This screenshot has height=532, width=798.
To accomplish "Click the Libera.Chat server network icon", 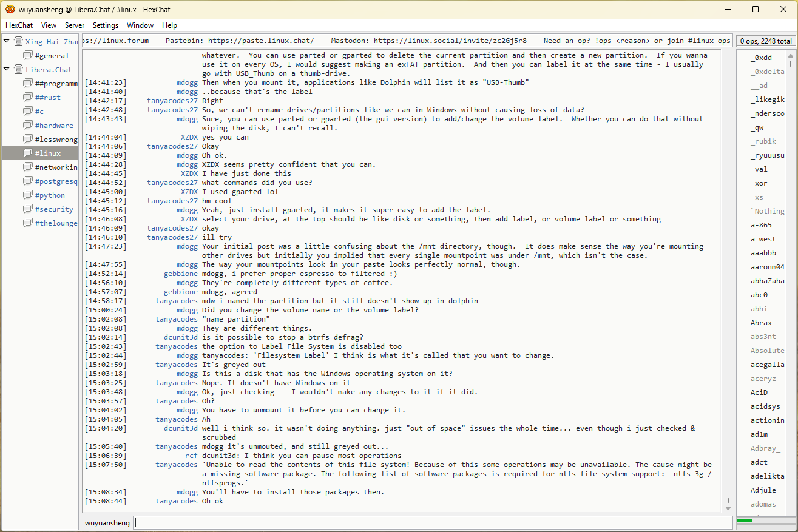I will [x=18, y=70].
